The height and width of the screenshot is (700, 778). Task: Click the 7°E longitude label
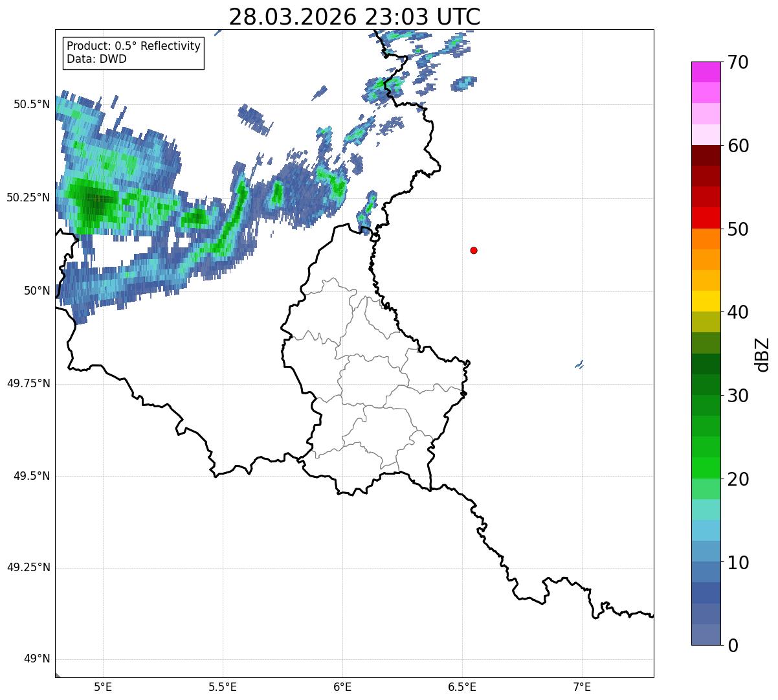[582, 687]
